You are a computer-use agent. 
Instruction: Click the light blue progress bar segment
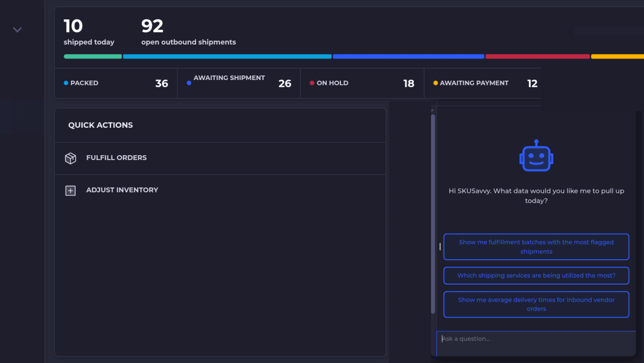(x=227, y=56)
